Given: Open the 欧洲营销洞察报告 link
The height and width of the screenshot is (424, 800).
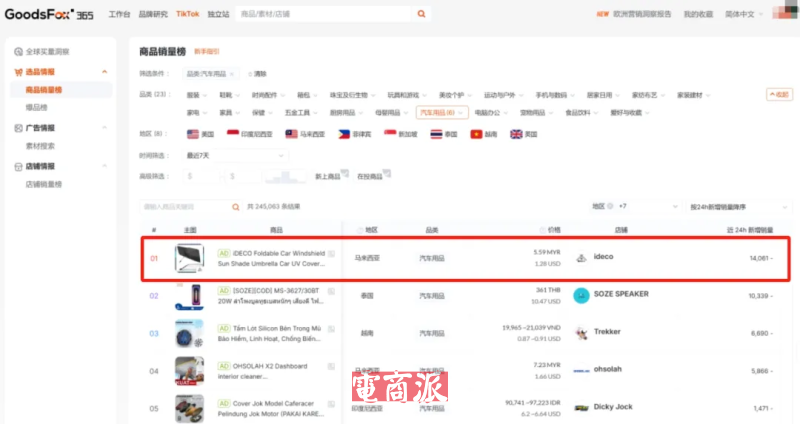Looking at the screenshot, I should click(x=641, y=14).
